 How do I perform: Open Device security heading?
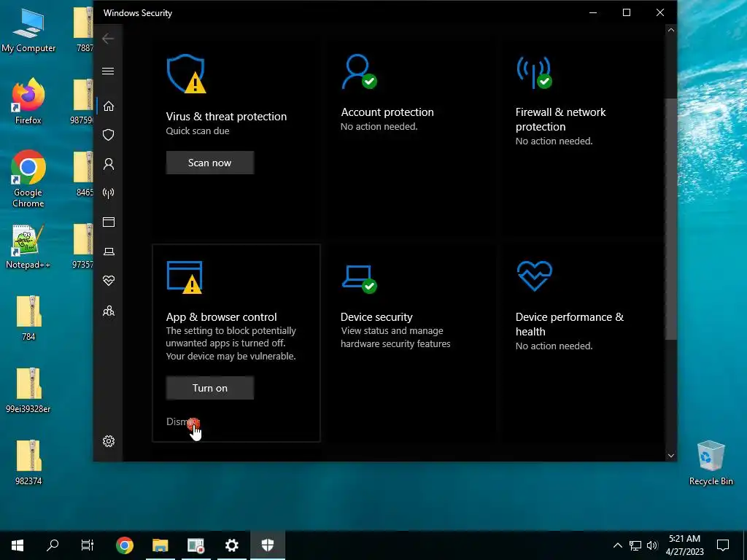click(376, 317)
